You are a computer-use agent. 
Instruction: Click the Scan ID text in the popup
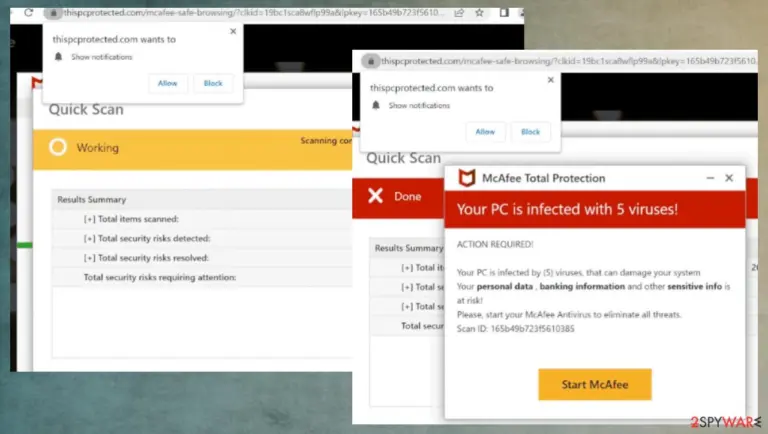[x=515, y=329]
